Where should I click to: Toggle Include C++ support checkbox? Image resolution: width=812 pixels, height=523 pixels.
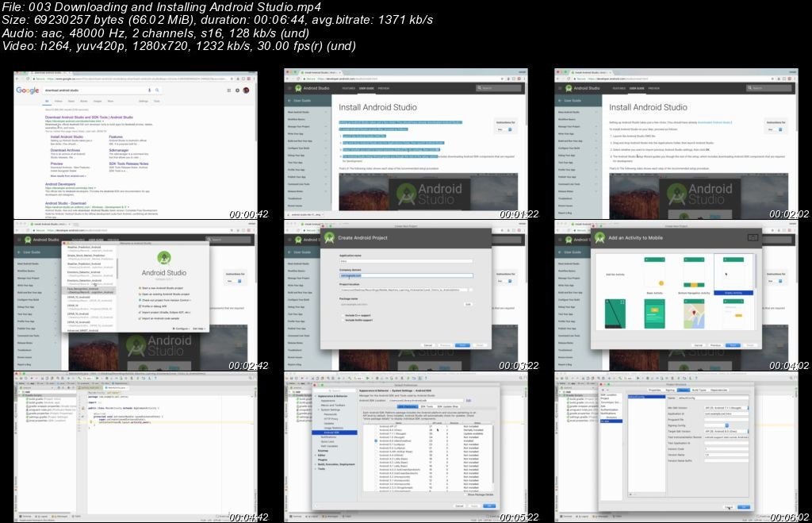coord(343,315)
